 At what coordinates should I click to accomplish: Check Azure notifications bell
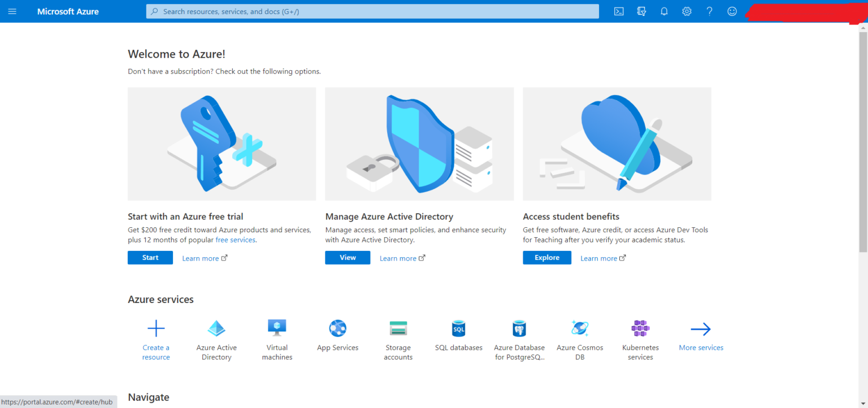point(664,11)
